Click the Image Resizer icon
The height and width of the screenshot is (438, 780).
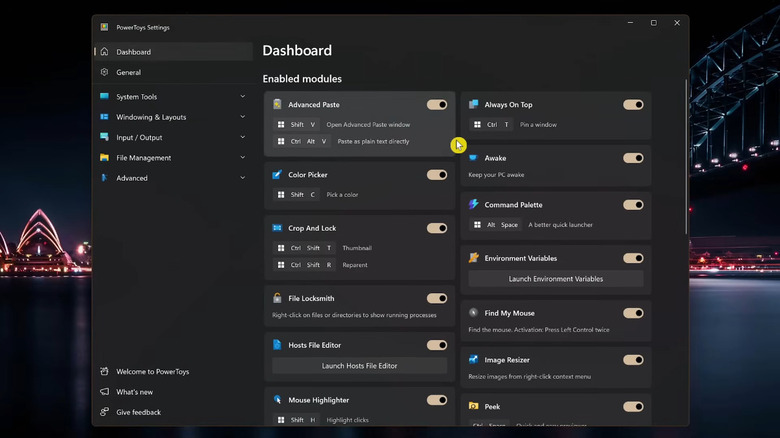point(473,359)
